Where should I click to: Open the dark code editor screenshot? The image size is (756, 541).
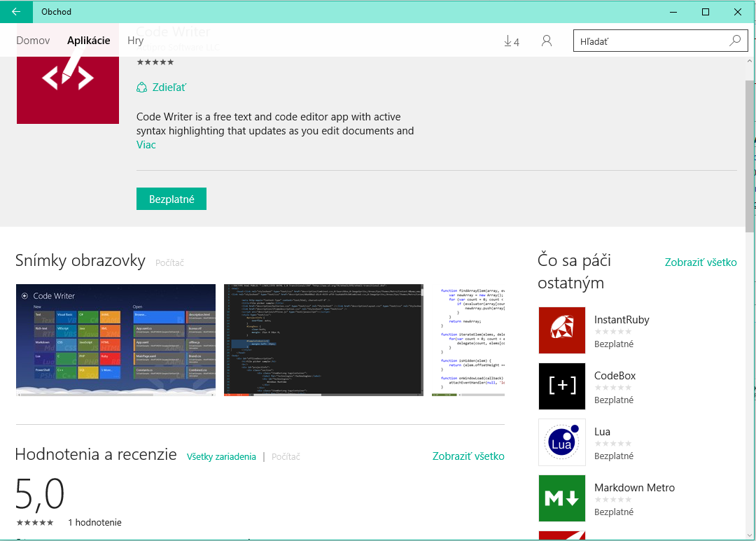coord(323,340)
